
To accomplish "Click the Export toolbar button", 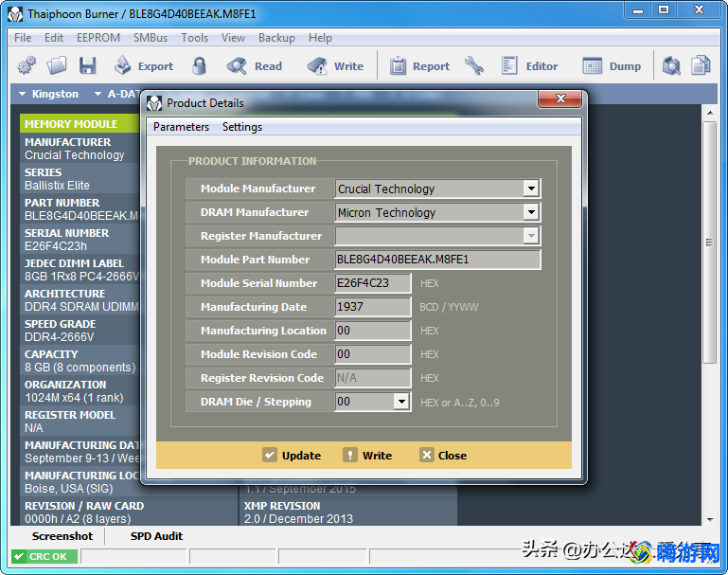I will click(x=144, y=66).
